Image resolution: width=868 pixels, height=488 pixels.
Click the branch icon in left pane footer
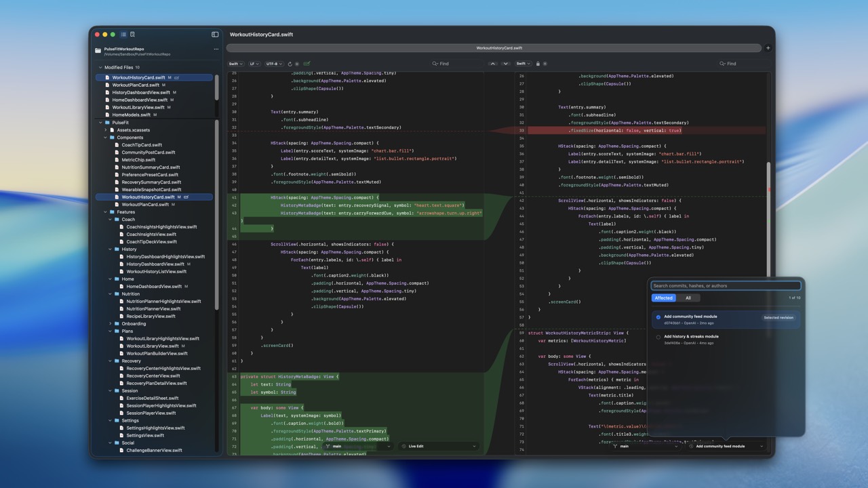pyautogui.click(x=328, y=447)
